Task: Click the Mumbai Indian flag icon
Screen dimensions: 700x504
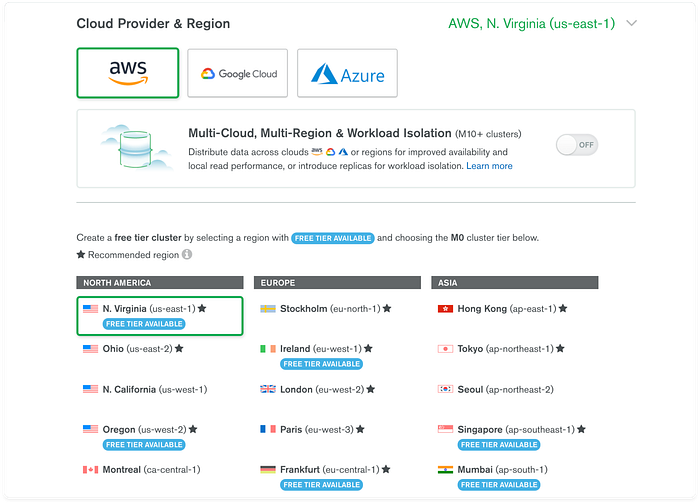Action: pyautogui.click(x=445, y=470)
